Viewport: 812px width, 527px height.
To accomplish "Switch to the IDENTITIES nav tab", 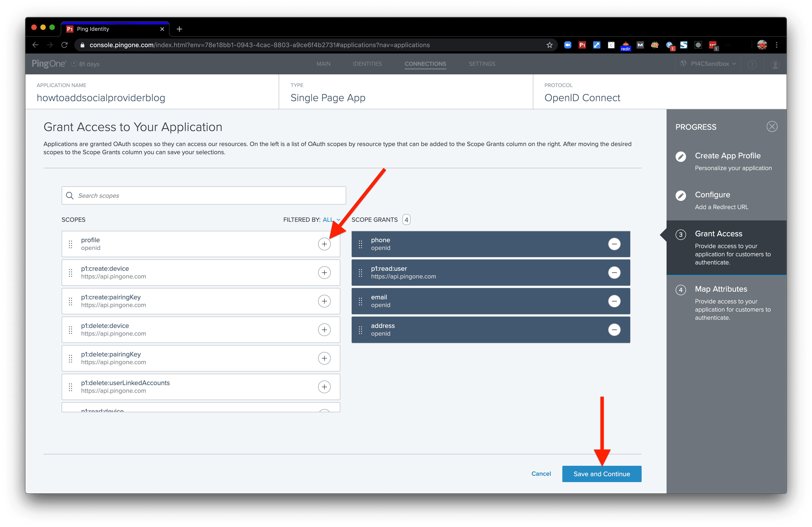I will click(x=367, y=64).
